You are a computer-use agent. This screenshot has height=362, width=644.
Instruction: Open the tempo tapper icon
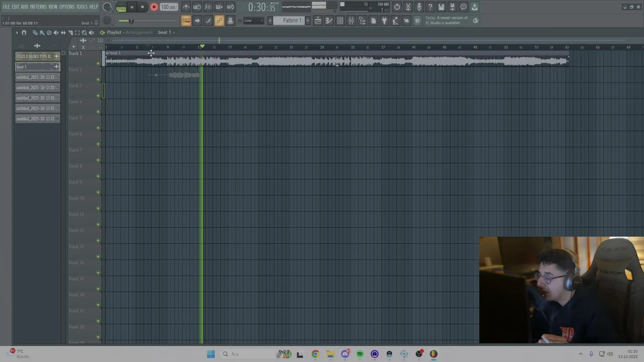[x=395, y=21]
